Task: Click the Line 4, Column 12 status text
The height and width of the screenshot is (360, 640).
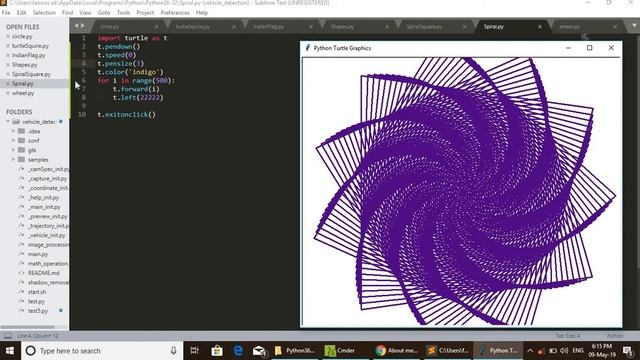Action: click(x=38, y=336)
